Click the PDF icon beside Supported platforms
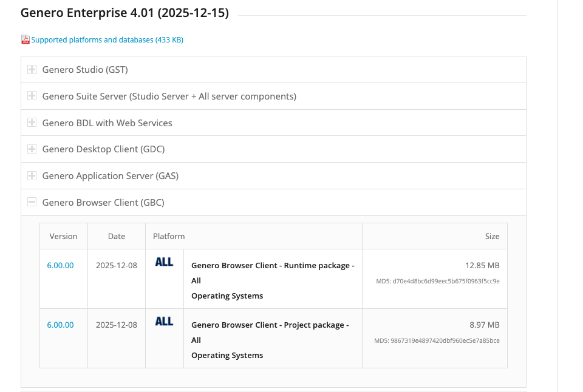The width and height of the screenshot is (583, 392). click(x=26, y=40)
